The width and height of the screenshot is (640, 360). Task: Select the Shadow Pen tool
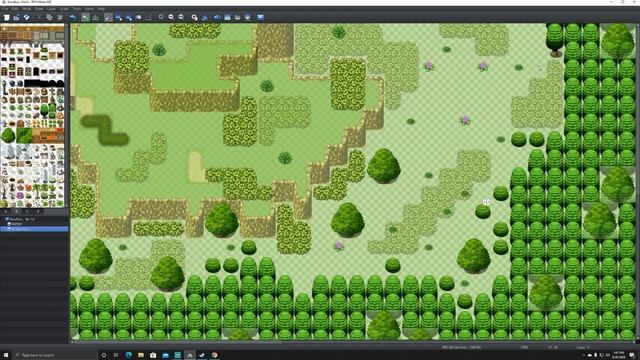pyautogui.click(x=149, y=17)
